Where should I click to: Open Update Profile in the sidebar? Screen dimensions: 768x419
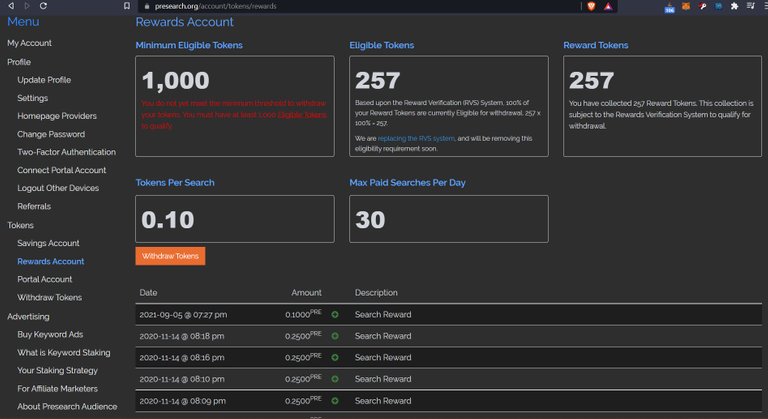(x=44, y=80)
